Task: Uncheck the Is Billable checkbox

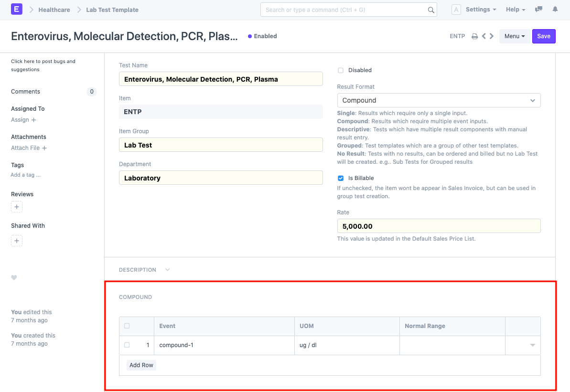Action: click(x=341, y=178)
